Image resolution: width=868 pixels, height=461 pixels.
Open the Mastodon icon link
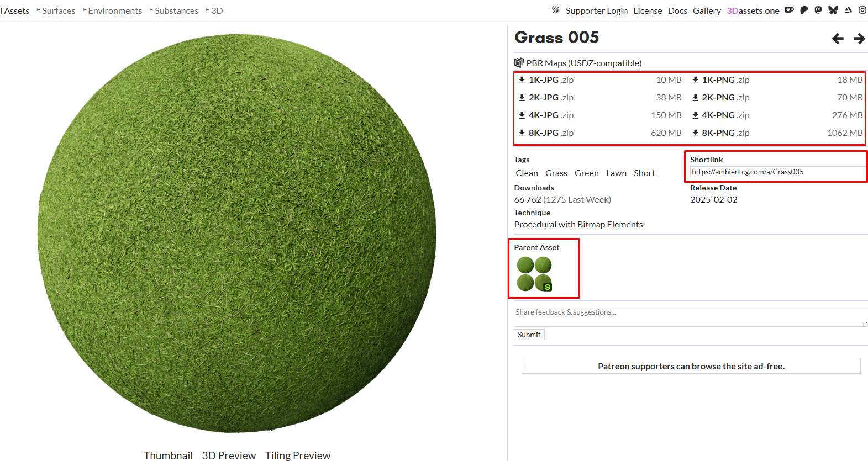818,10
